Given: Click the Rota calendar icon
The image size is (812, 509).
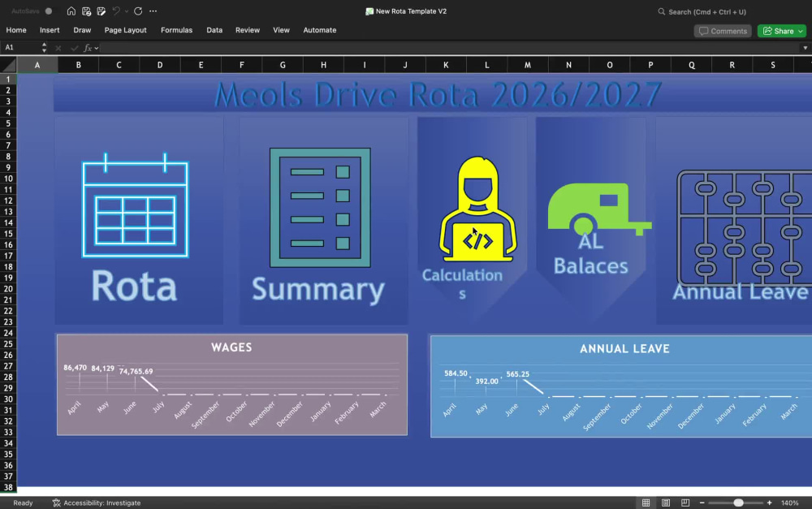Looking at the screenshot, I should (x=135, y=205).
